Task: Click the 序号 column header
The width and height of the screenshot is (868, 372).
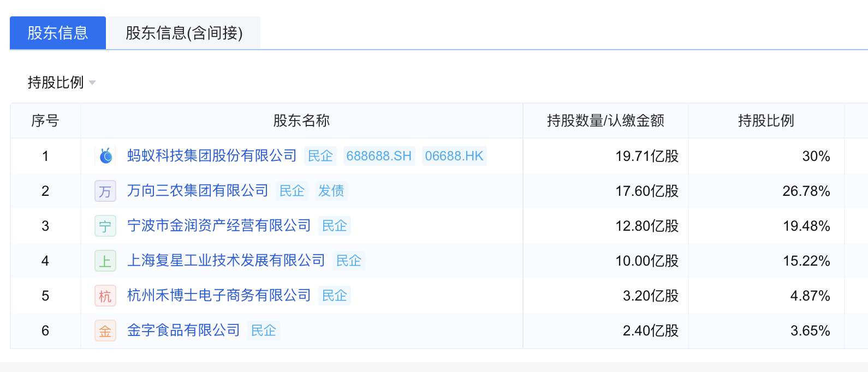Action: tap(45, 121)
